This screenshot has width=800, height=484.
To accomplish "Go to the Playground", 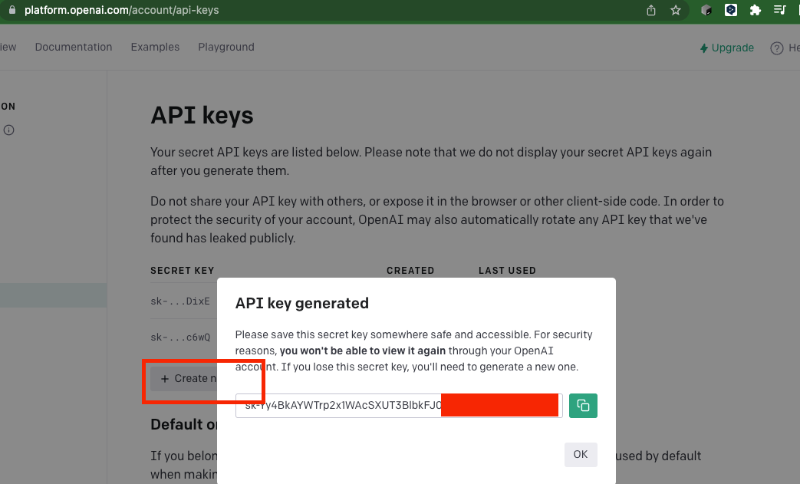I will 226,47.
